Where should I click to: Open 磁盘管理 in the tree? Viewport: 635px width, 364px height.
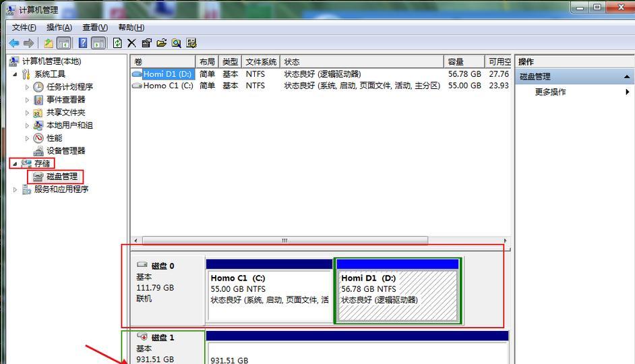[62, 177]
